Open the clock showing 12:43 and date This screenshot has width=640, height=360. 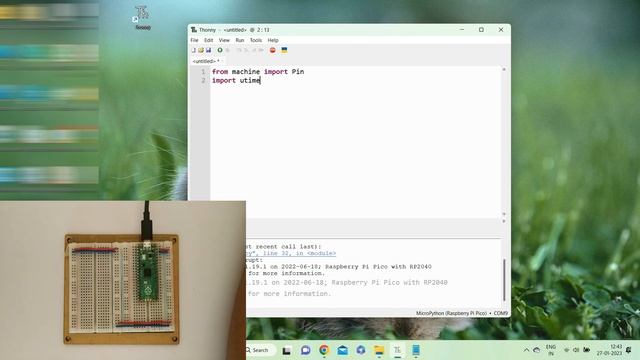(609, 350)
